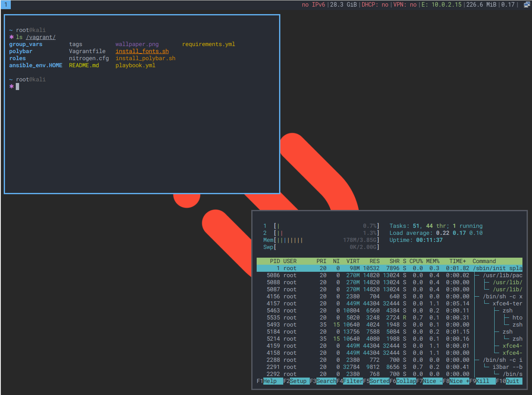532x395 pixels.
Task: Click 'roles' directory in terminal listing
Action: pyautogui.click(x=17, y=58)
